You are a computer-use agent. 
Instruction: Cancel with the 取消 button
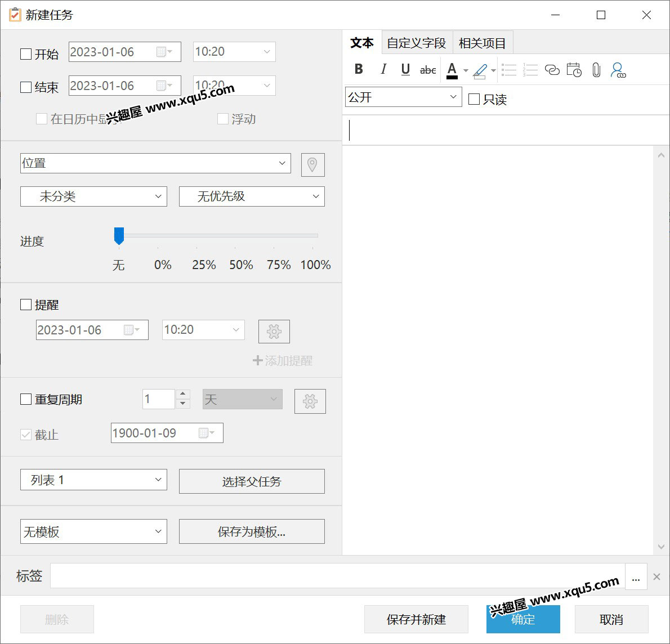coord(611,619)
